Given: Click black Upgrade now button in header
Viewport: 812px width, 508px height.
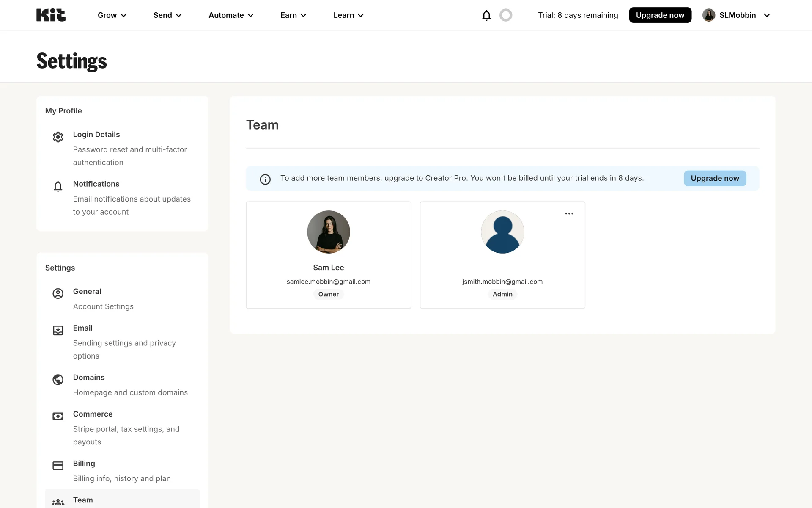Looking at the screenshot, I should click(x=660, y=15).
